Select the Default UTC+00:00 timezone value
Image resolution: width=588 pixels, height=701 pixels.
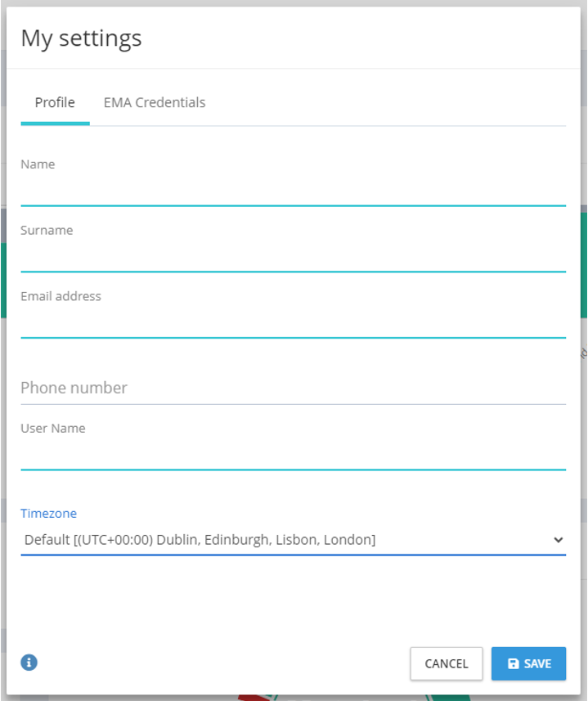point(200,540)
